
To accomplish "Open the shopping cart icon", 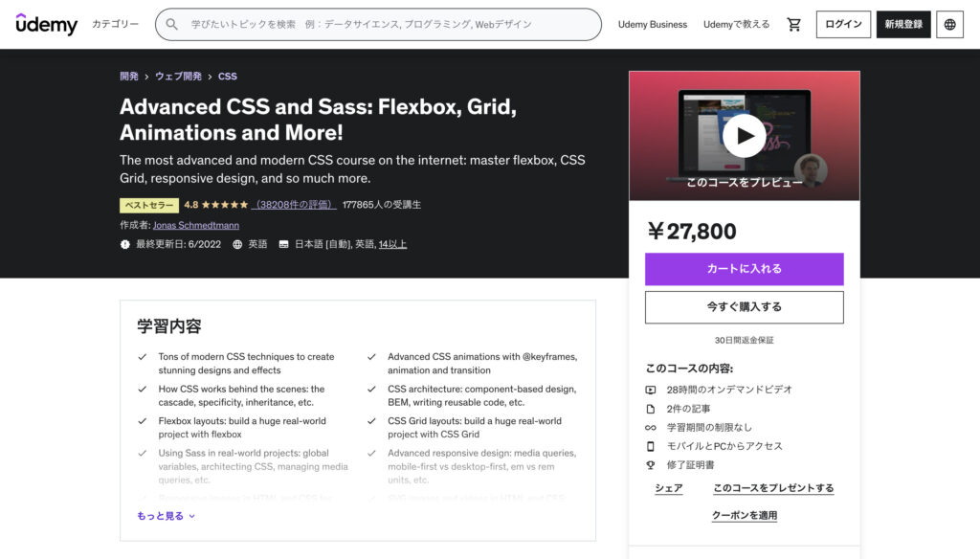I will (x=793, y=24).
